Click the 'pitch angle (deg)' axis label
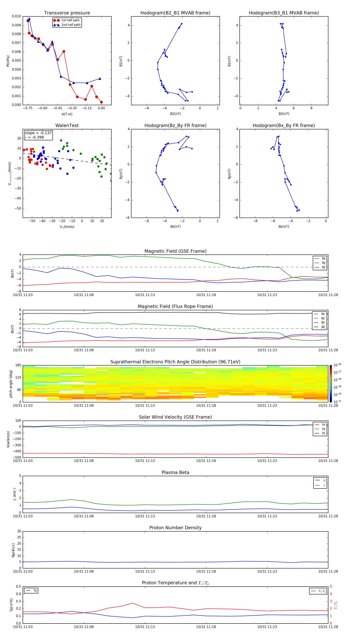The width and height of the screenshot is (351, 644). coord(11,384)
